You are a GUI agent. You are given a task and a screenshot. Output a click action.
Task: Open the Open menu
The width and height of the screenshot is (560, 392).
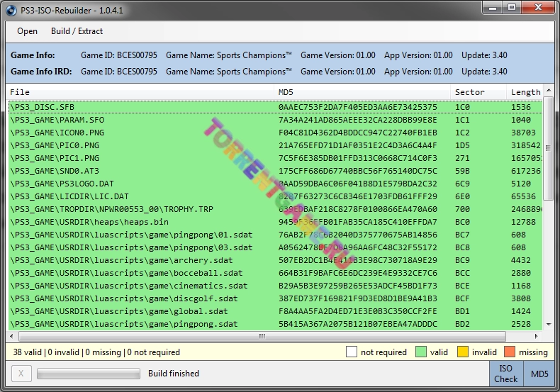28,31
